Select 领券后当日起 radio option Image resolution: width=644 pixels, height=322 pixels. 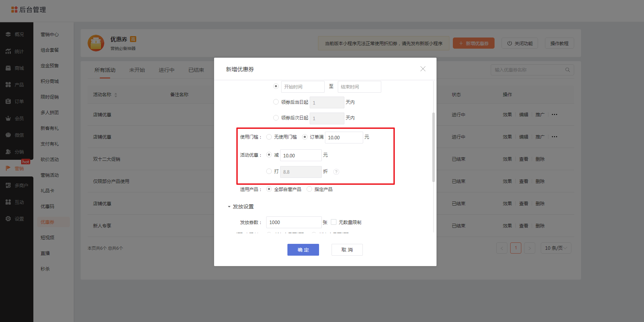(x=276, y=102)
